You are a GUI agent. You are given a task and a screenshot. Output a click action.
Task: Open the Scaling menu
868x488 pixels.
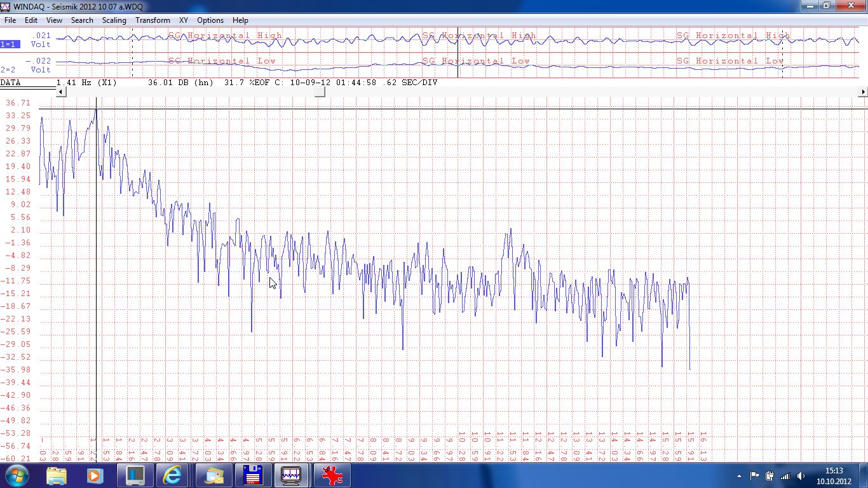click(x=114, y=20)
